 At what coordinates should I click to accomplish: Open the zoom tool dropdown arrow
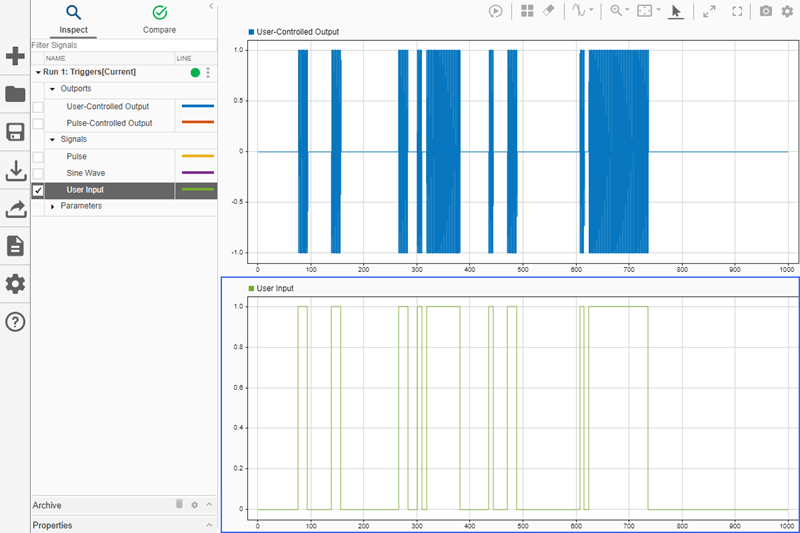click(627, 11)
